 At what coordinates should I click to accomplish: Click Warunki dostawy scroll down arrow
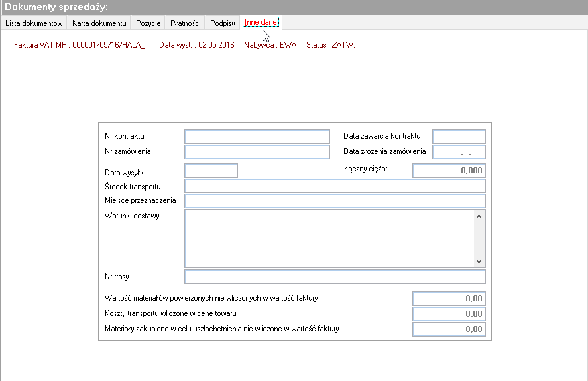coord(479,262)
